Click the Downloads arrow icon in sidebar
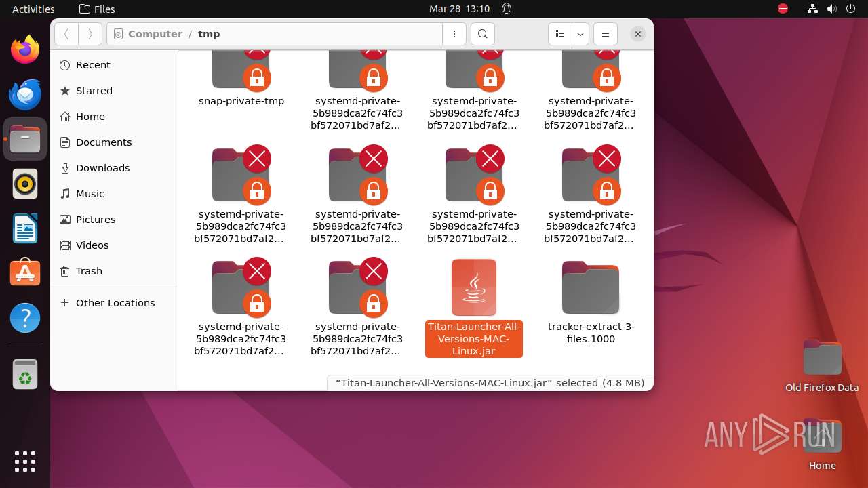Viewport: 868px width, 488px height. [x=65, y=168]
